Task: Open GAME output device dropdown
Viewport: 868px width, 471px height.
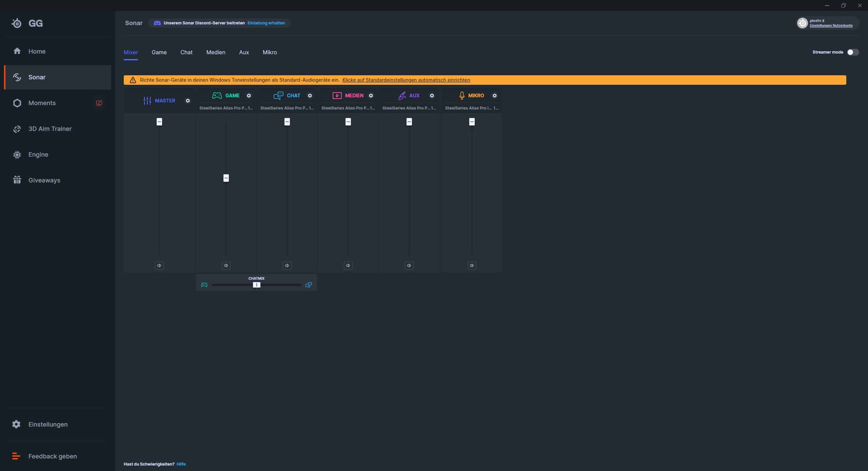Action: [x=226, y=108]
